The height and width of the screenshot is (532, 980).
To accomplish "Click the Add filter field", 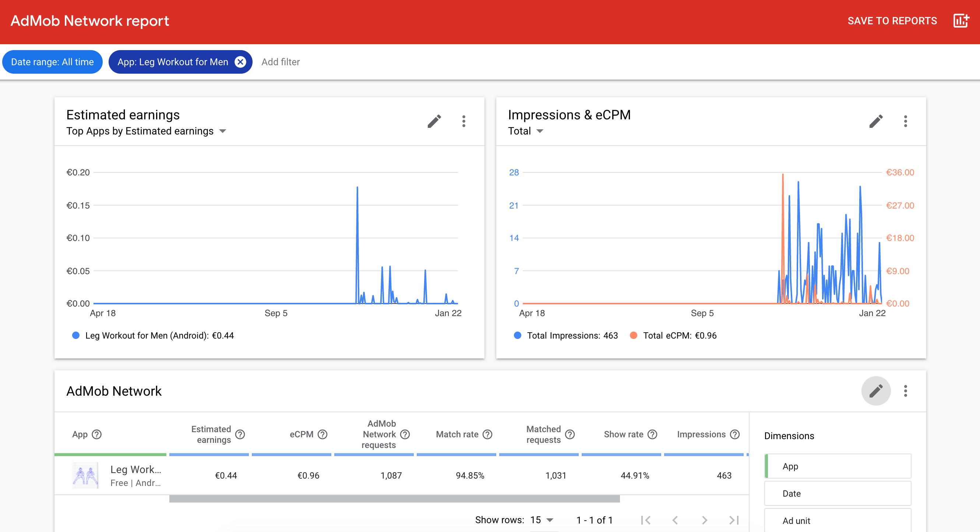I will click(281, 62).
